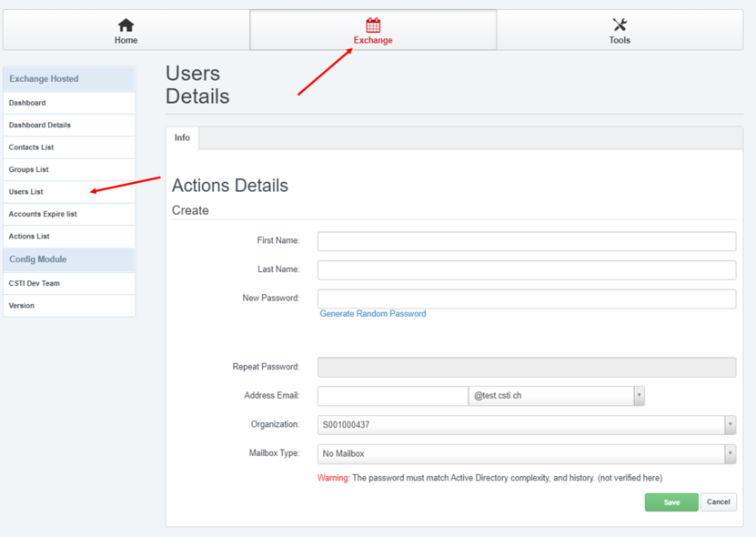Viewport: 756px width, 537px height.
Task: Cancel user creation
Action: click(719, 502)
